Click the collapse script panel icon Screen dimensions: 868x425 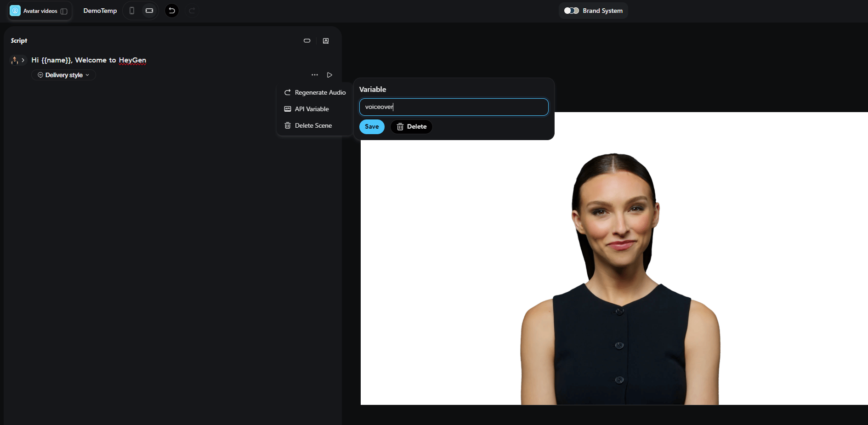point(307,41)
